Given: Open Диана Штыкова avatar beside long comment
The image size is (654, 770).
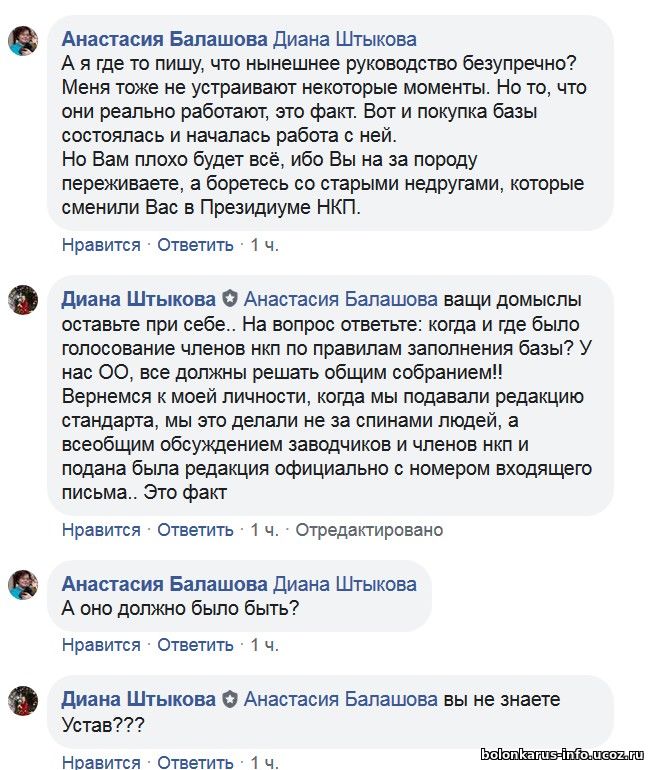Looking at the screenshot, I should pos(23,300).
